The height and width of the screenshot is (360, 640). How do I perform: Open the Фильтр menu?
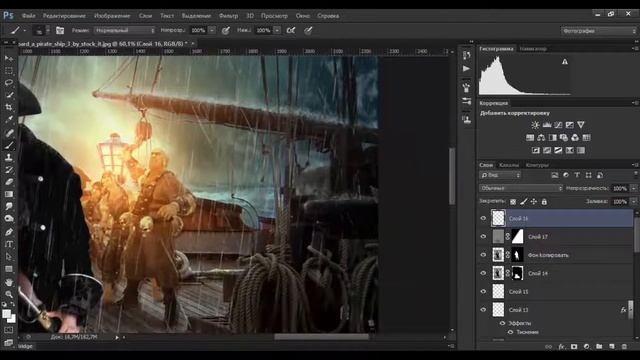228,16
